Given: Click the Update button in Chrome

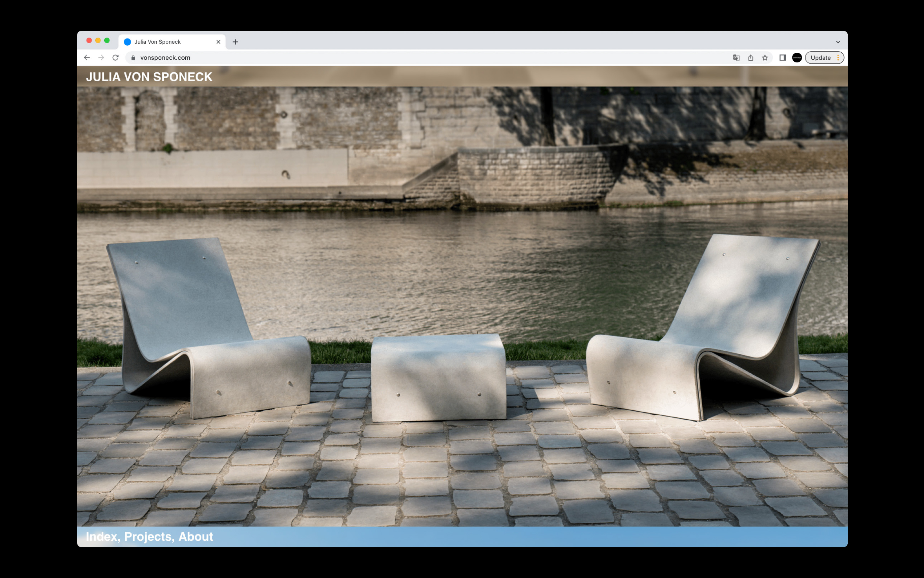Looking at the screenshot, I should 821,58.
